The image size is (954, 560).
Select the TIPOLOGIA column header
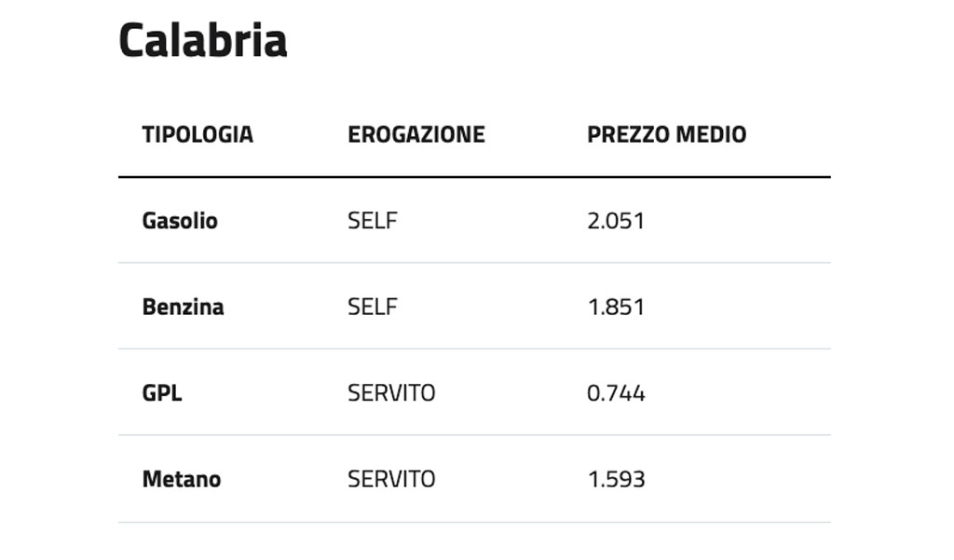click(x=198, y=134)
